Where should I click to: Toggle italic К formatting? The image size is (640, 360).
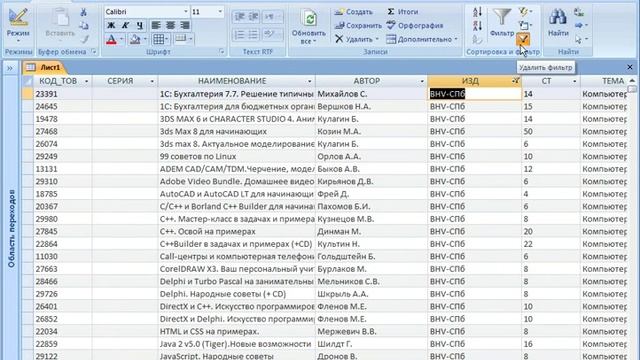tap(125, 25)
